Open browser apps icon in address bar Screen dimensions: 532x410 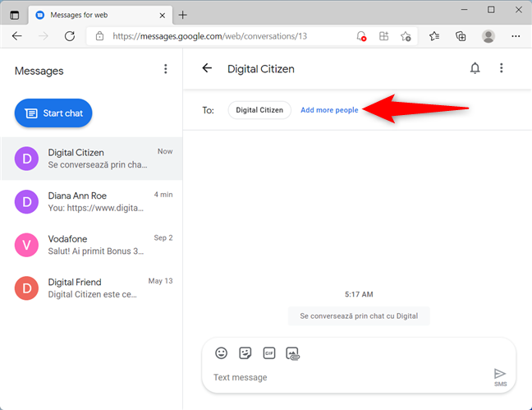click(x=383, y=36)
